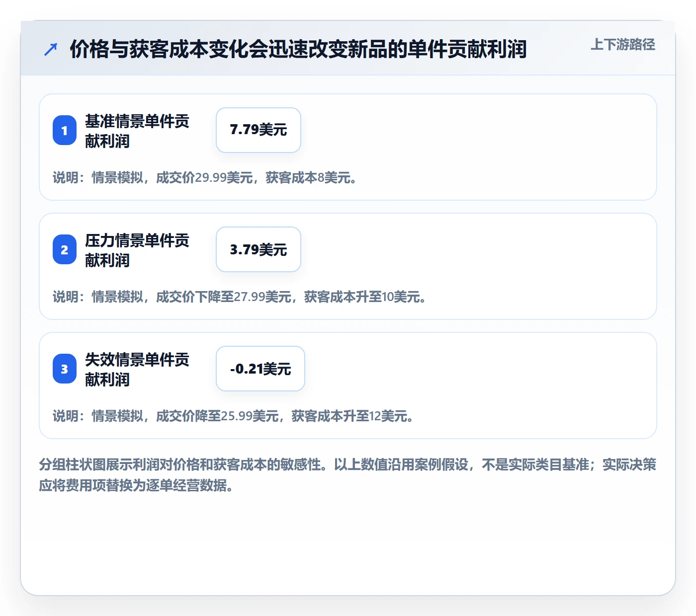This screenshot has height=616, width=696.
Task: Click the -0.21美元 value box
Action: tap(261, 369)
